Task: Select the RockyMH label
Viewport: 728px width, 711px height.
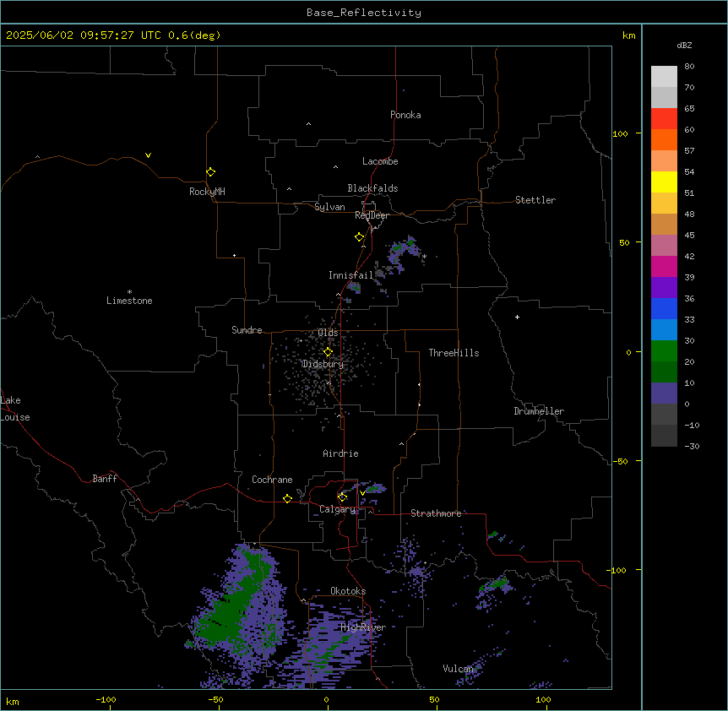Action: click(x=207, y=192)
